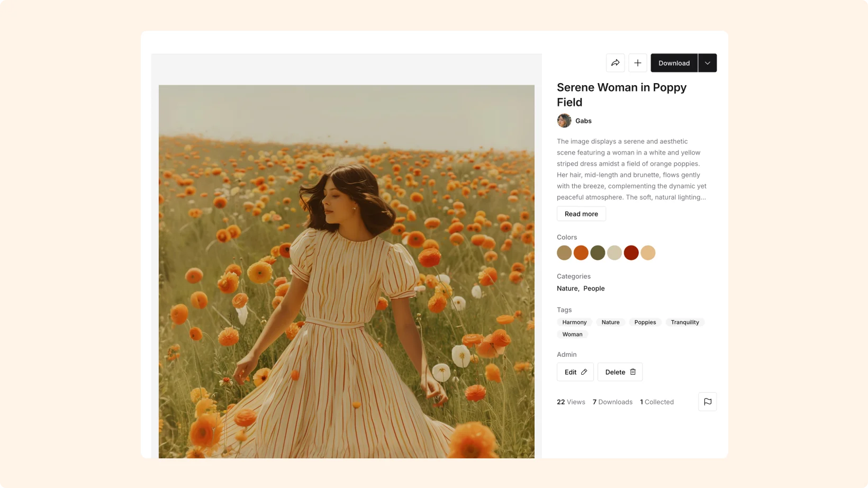Open Gabs profile avatar
868x488 pixels.
(x=564, y=121)
